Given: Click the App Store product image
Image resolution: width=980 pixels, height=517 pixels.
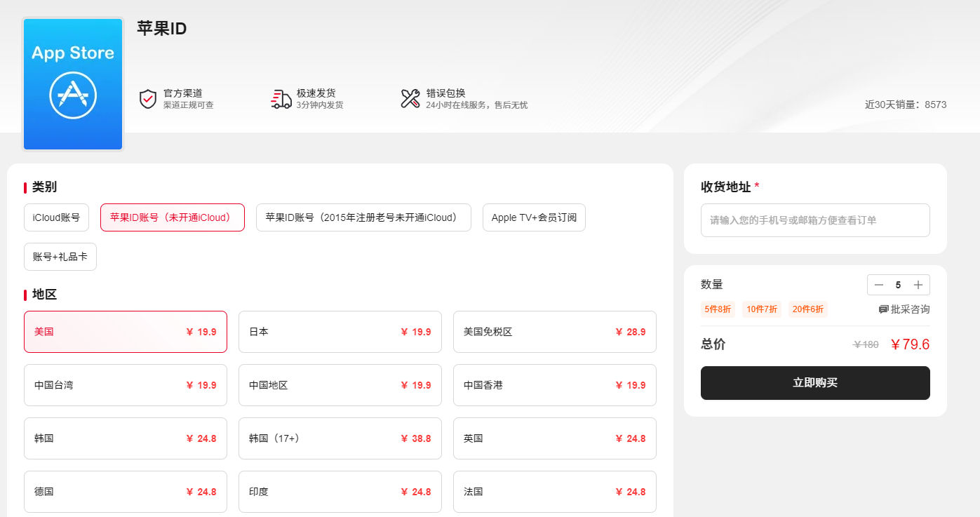Looking at the screenshot, I should [x=73, y=84].
